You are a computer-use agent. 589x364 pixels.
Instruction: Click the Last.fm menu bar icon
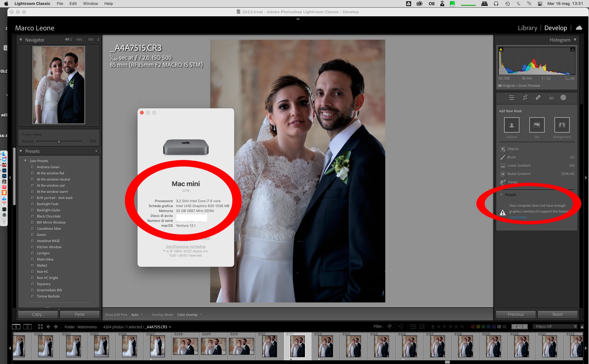(432, 4)
